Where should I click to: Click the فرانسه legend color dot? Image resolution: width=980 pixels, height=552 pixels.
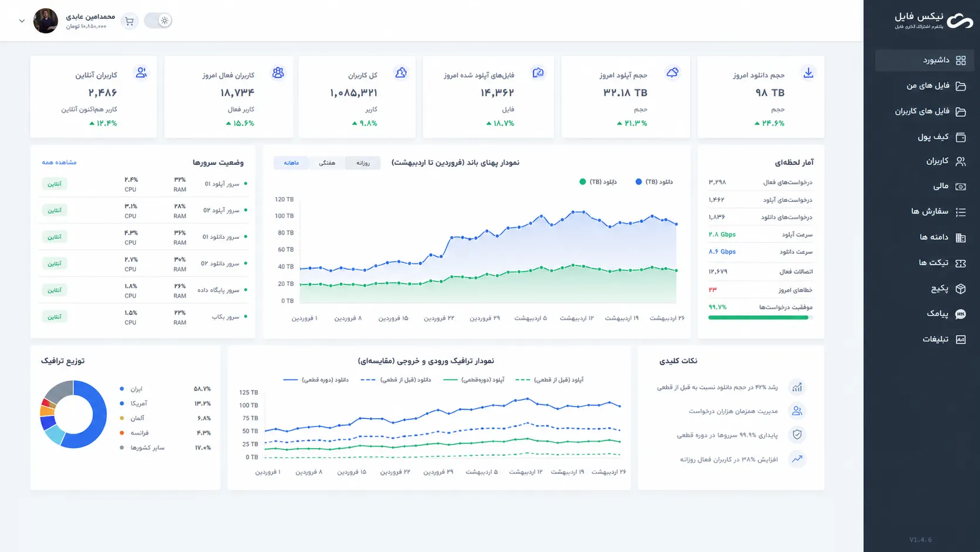pyautogui.click(x=122, y=433)
